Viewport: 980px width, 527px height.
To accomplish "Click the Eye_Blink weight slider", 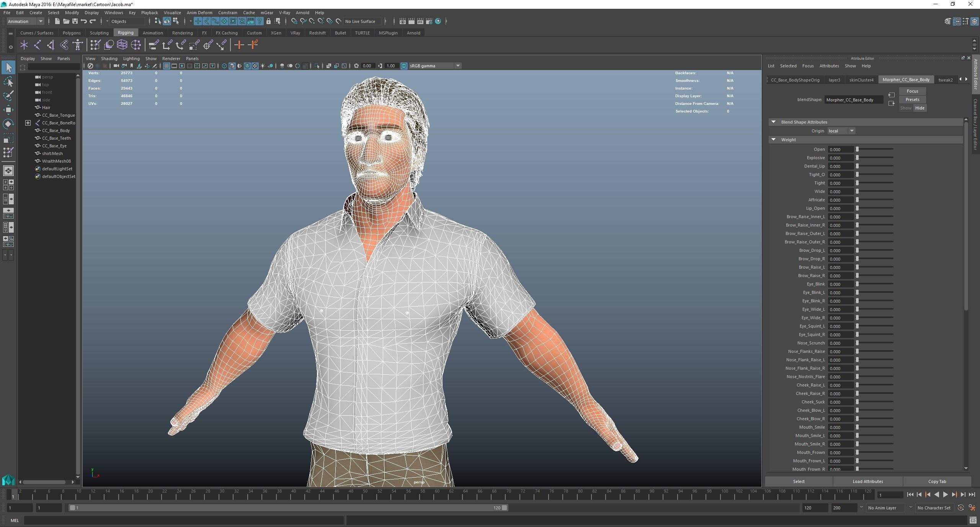I will click(x=875, y=284).
